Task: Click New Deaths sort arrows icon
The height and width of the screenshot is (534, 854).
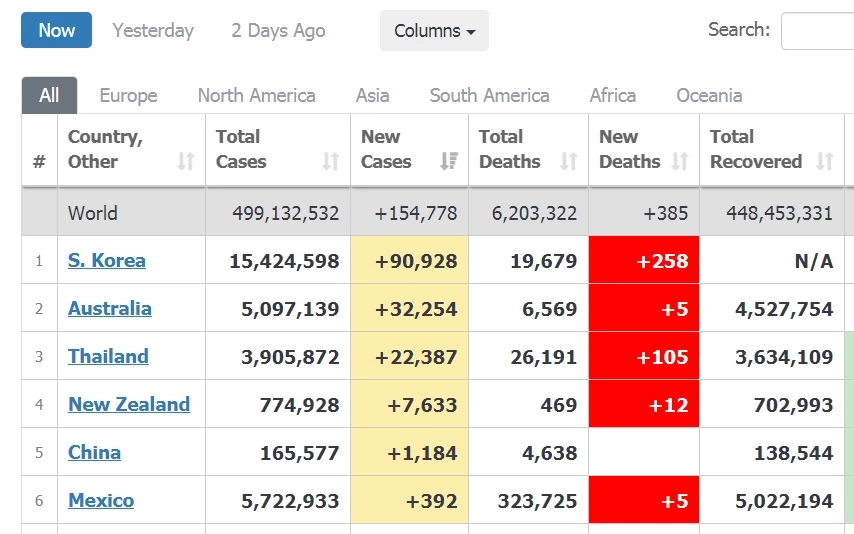Action: tap(680, 162)
